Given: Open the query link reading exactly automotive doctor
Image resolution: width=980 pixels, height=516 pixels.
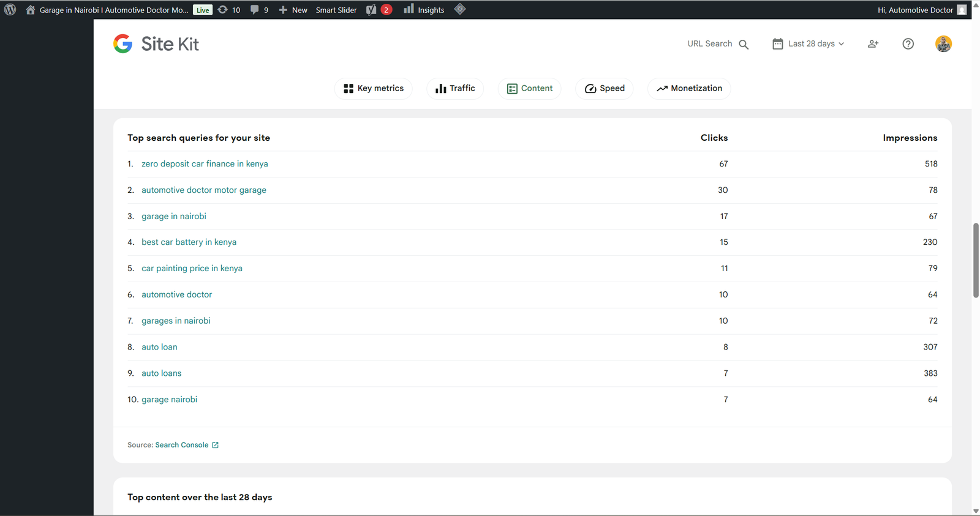Looking at the screenshot, I should tap(176, 294).
